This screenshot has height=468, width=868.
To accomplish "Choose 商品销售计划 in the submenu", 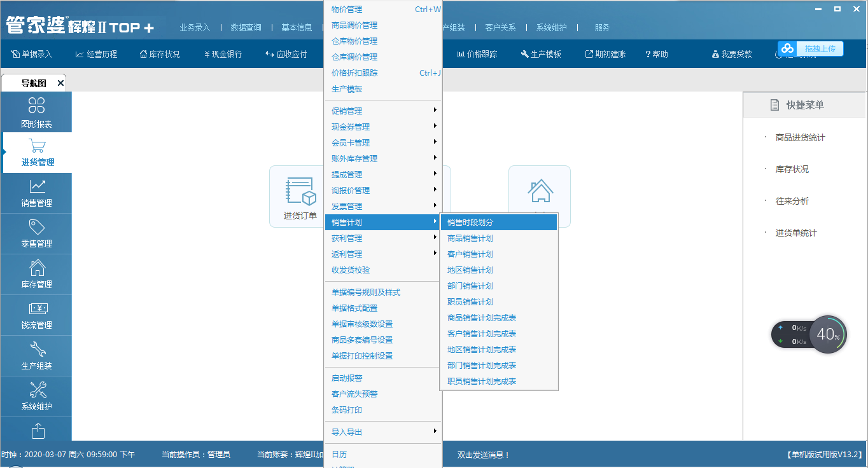I will click(499, 238).
